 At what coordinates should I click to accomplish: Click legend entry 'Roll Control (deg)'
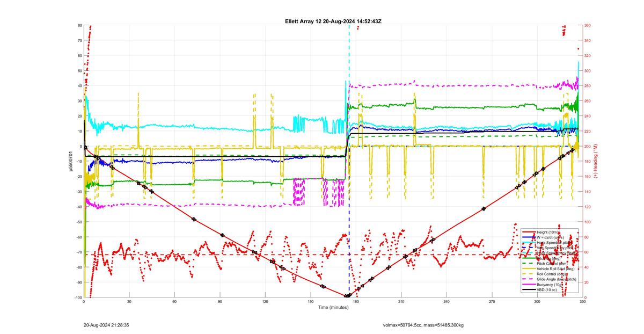pyautogui.click(x=551, y=274)
